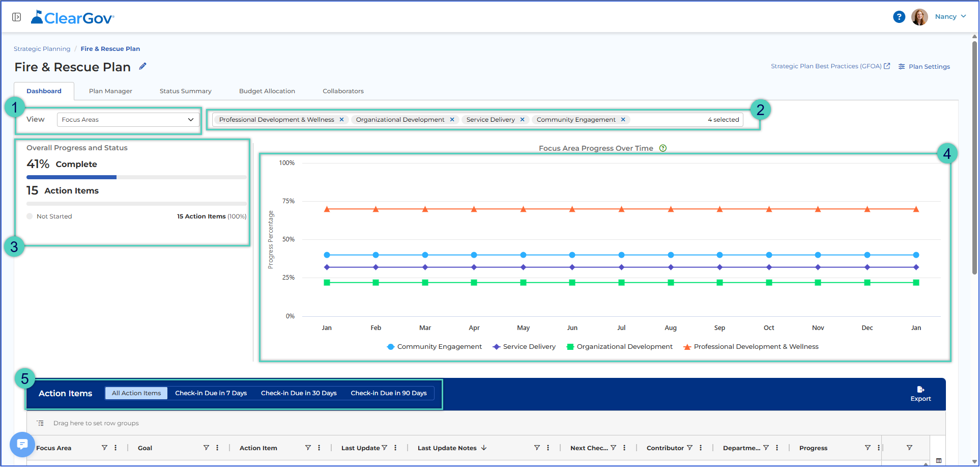Viewport: 980px width, 467px height.
Task: Toggle Community Engagement series in legend
Action: [x=434, y=347]
